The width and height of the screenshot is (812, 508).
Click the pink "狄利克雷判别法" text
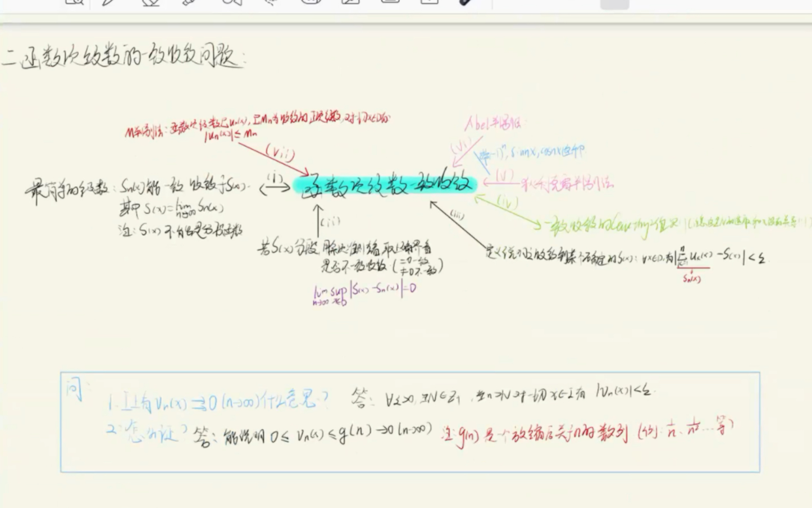point(567,184)
